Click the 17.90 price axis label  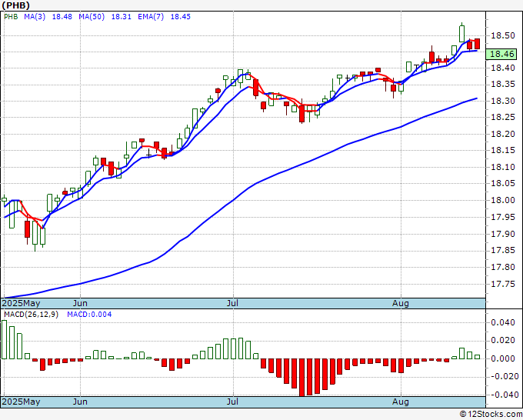coord(503,234)
